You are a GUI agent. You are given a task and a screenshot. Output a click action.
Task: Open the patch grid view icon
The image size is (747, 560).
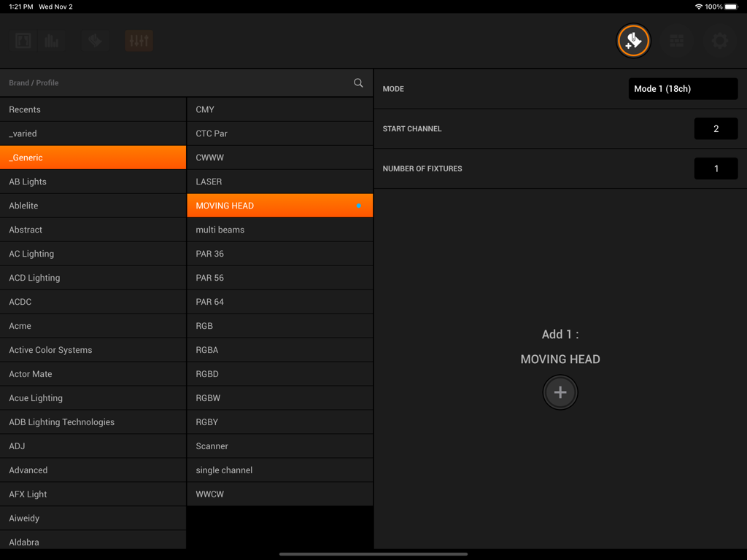tap(677, 41)
